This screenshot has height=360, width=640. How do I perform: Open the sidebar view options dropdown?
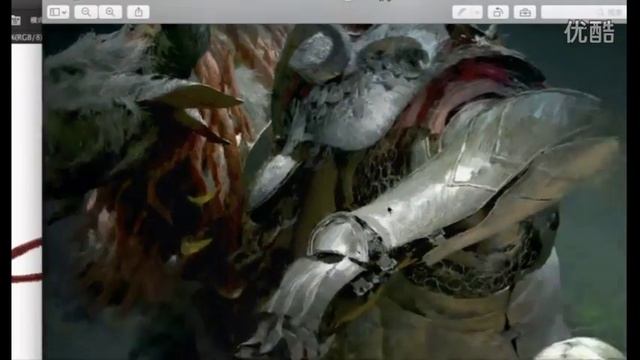click(x=58, y=12)
